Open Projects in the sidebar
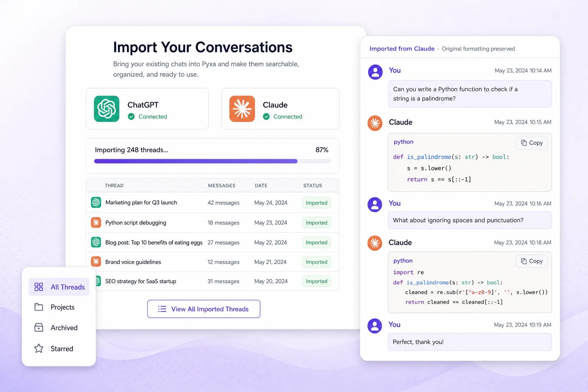This screenshot has height=392, width=588. (x=59, y=307)
